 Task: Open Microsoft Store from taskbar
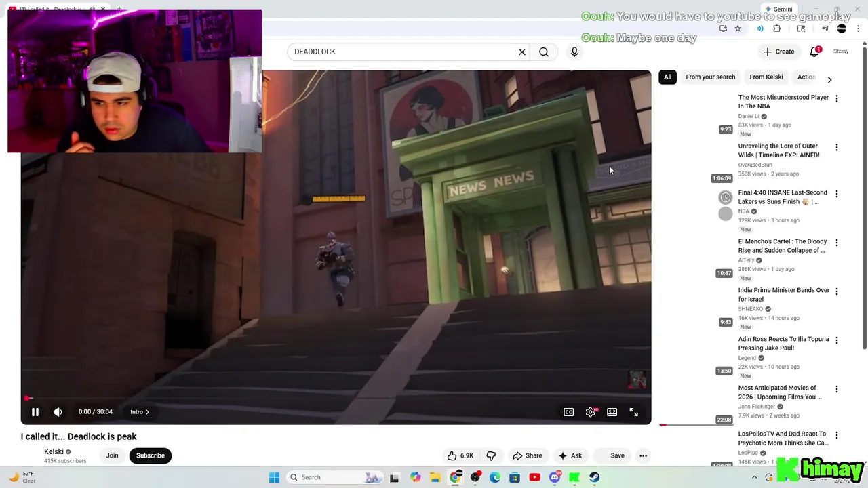(x=515, y=477)
